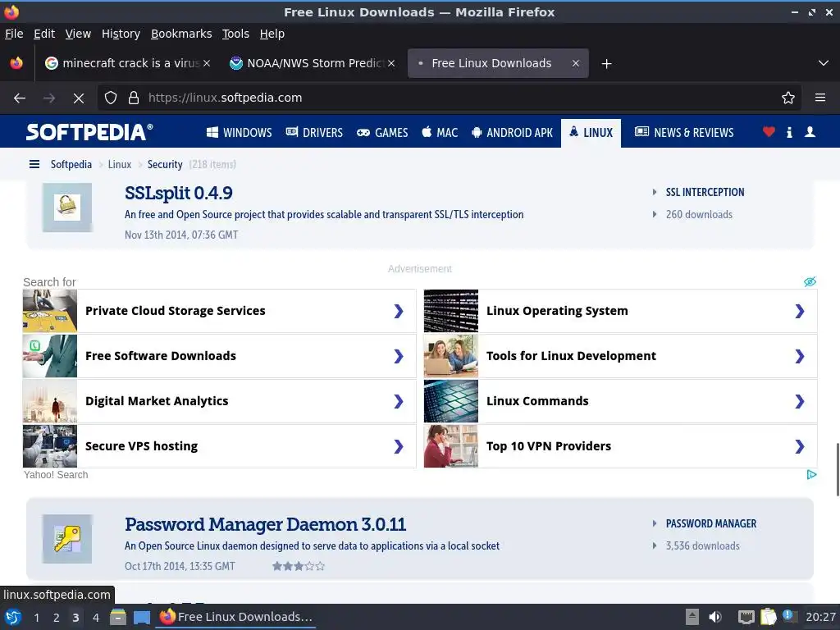Viewport: 840px width, 630px height.
Task: Open Private Cloud Storage Services arrow
Action: pos(399,311)
